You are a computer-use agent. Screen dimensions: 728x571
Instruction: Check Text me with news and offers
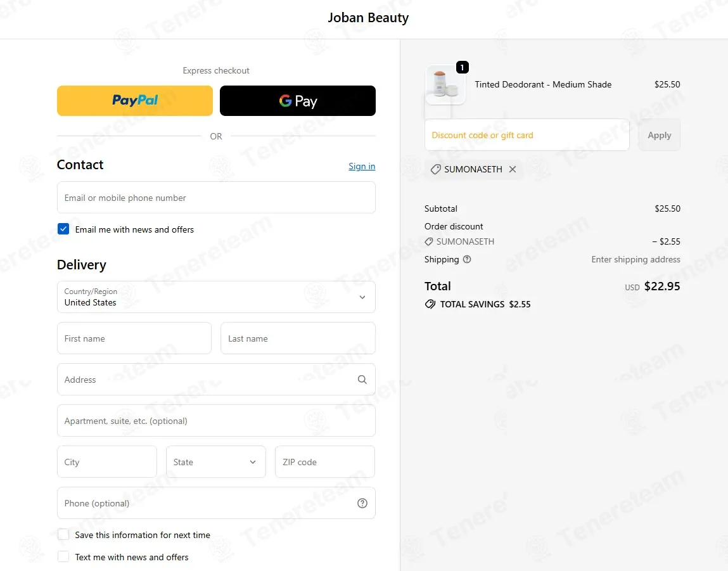coord(63,556)
